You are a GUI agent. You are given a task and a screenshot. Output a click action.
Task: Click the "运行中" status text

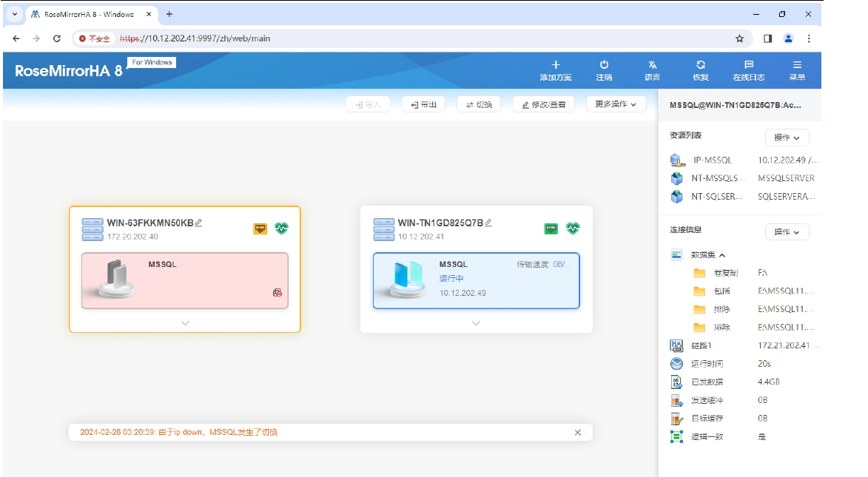click(x=451, y=278)
